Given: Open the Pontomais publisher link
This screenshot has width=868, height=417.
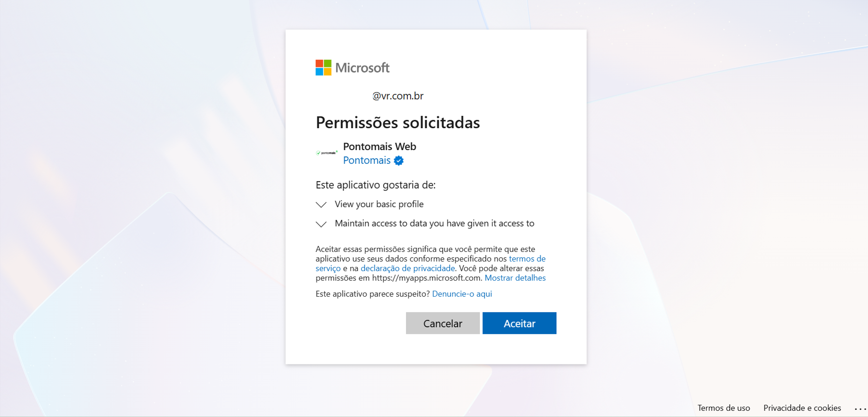Looking at the screenshot, I should 367,160.
